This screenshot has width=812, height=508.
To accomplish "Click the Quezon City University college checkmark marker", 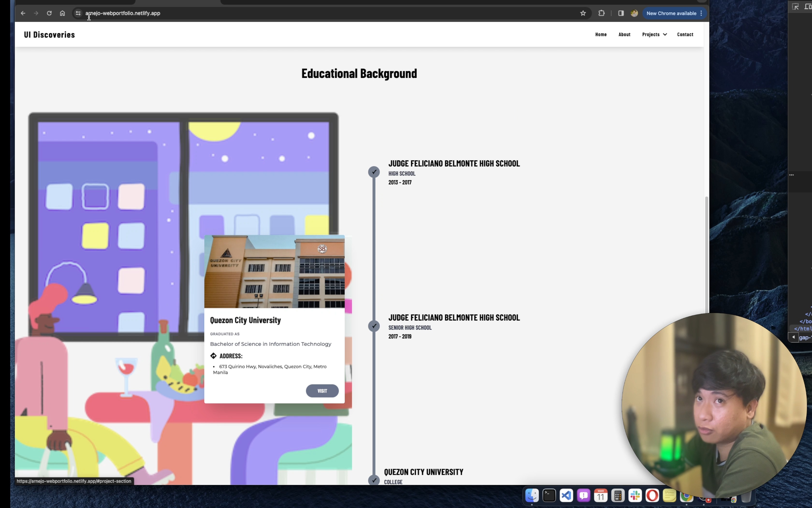I will pyautogui.click(x=374, y=480).
